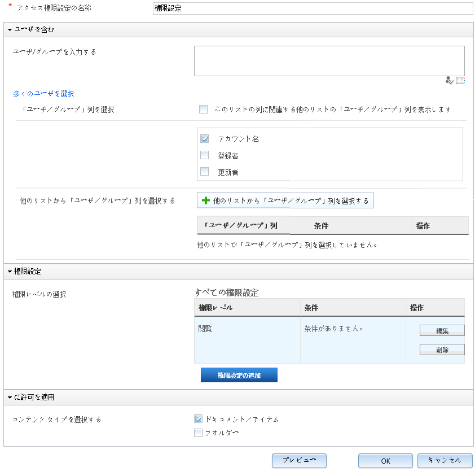Click 操作 header in user/group column table
Viewport: 475px width, 476px height.
[440, 225]
